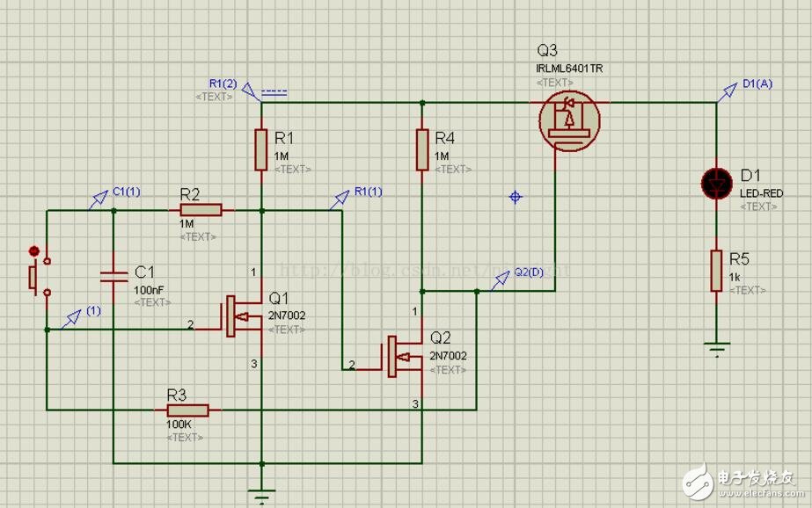Click the blue origin crosshair marker
Viewport: 812px width, 508px height.
click(516, 197)
